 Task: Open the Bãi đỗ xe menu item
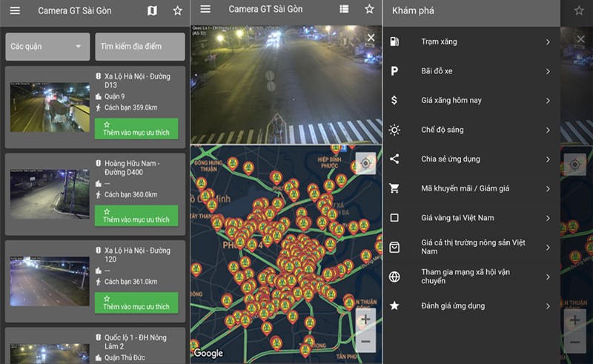tap(471, 71)
